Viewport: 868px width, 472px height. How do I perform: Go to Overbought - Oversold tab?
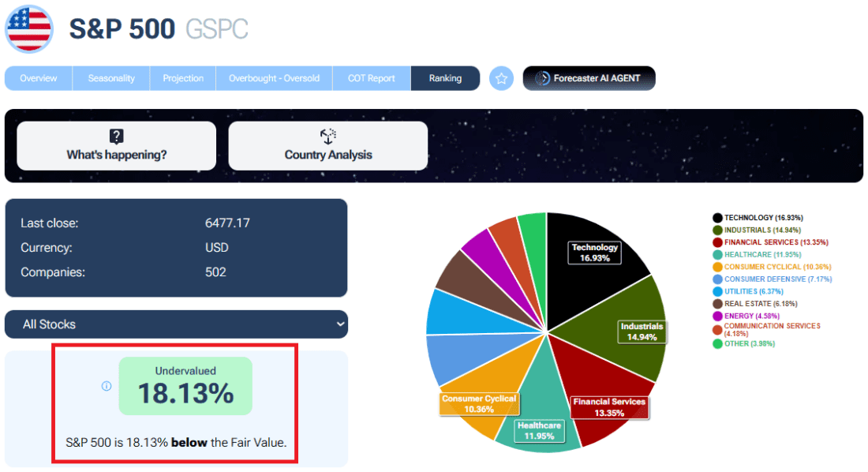[x=274, y=78]
